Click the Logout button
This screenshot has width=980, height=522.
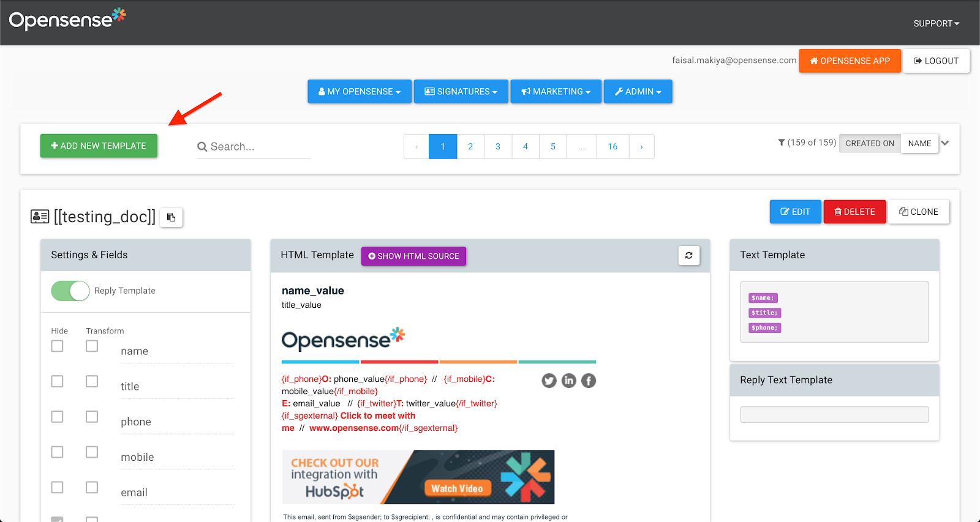tap(937, 61)
